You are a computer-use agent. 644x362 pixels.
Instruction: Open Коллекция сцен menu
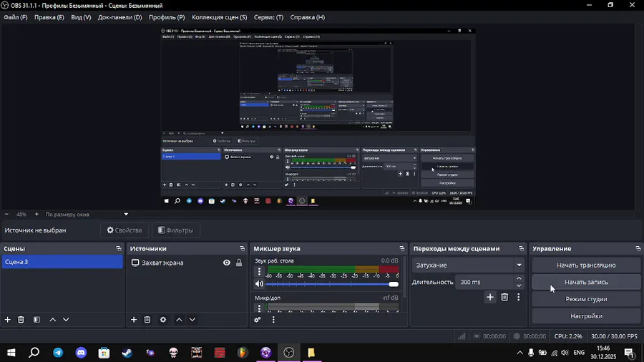click(x=220, y=17)
